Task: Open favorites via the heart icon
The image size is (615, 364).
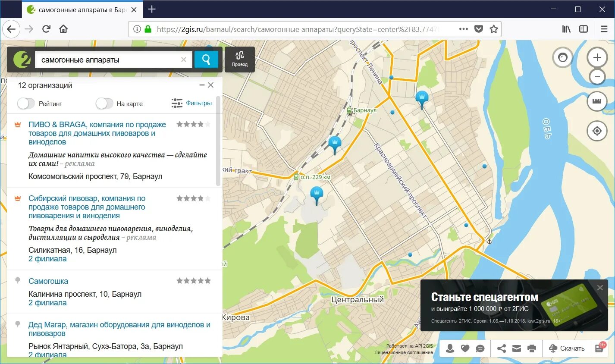Action: pyautogui.click(x=465, y=348)
